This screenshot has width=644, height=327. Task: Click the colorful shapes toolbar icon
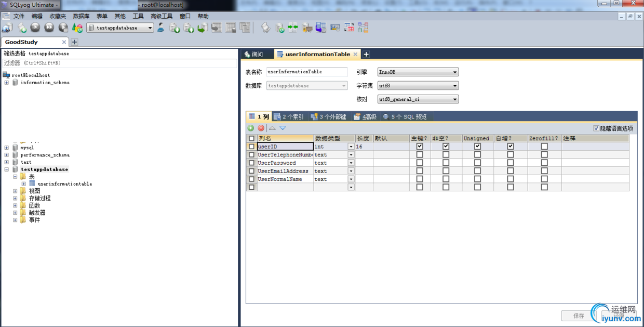(77, 28)
